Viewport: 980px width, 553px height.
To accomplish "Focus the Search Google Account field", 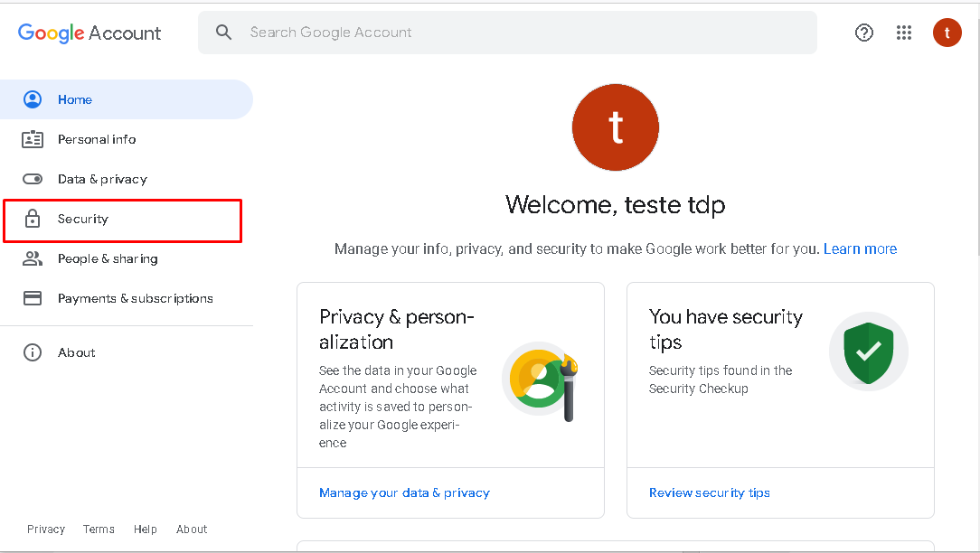I will pyautogui.click(x=507, y=33).
